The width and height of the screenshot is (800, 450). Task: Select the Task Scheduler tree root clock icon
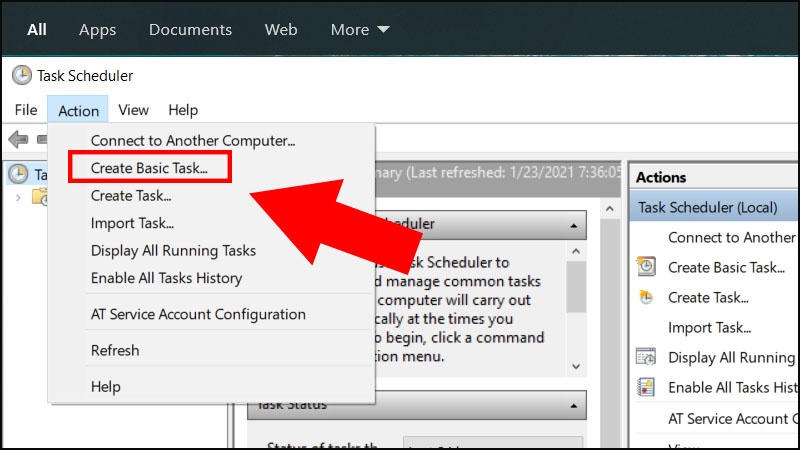click(x=18, y=174)
